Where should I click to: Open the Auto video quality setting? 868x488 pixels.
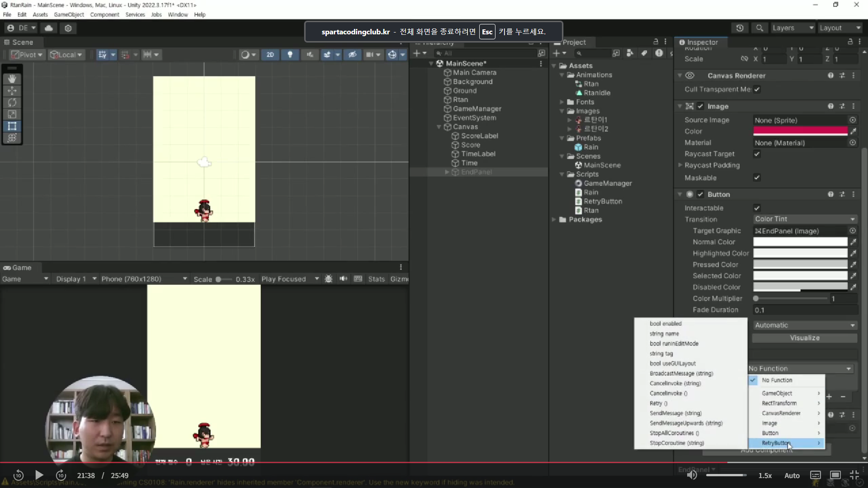(792, 475)
